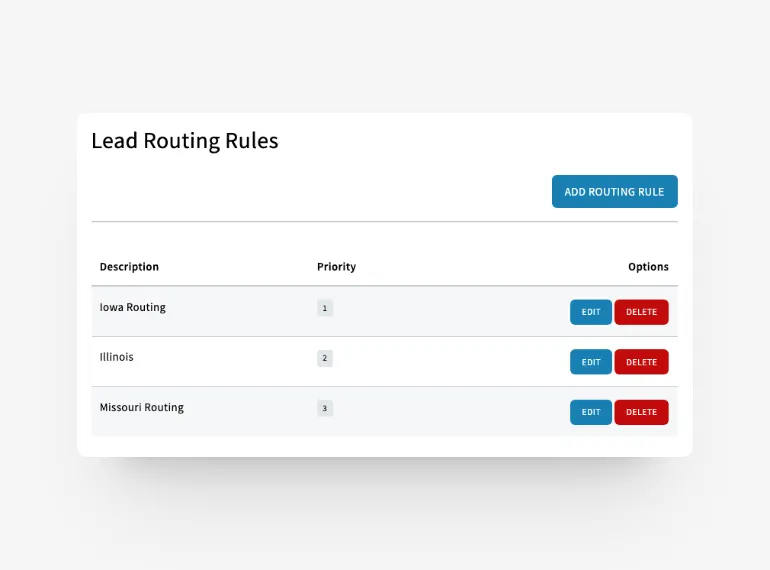
Task: Select the Iowa Routing description text
Action: (x=133, y=307)
